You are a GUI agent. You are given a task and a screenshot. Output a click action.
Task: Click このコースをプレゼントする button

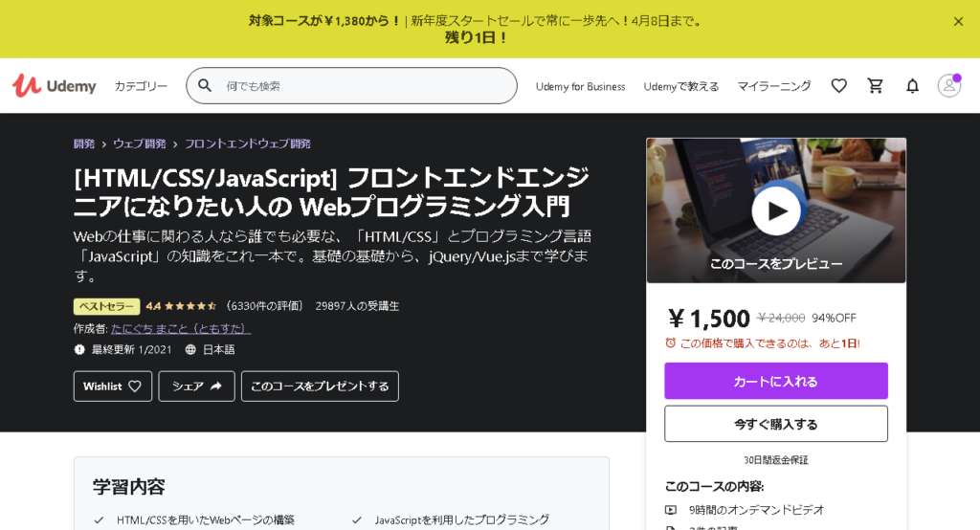pyautogui.click(x=320, y=386)
